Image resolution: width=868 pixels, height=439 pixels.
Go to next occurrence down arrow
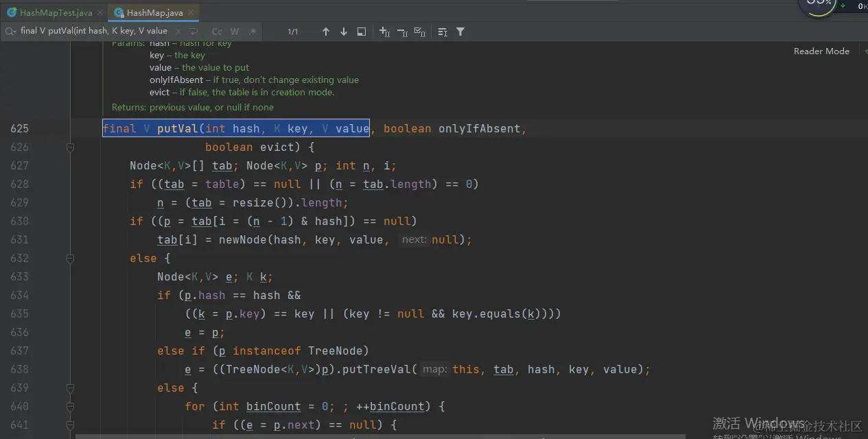tap(344, 32)
